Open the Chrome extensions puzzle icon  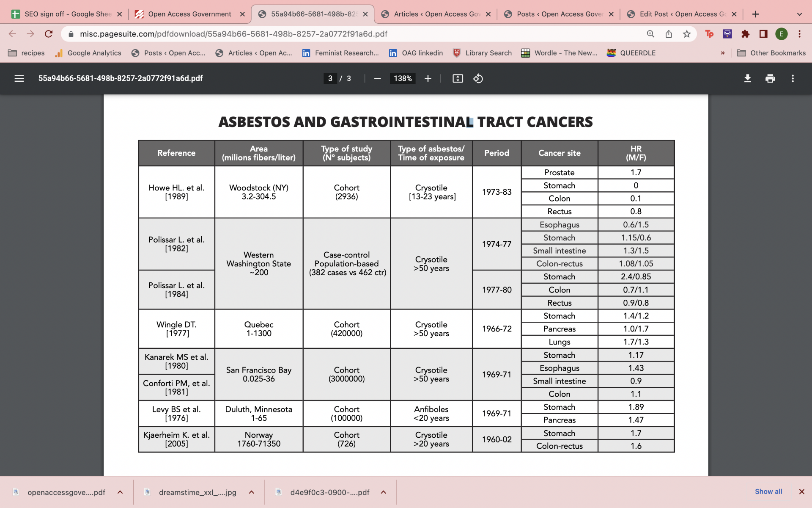(x=745, y=34)
